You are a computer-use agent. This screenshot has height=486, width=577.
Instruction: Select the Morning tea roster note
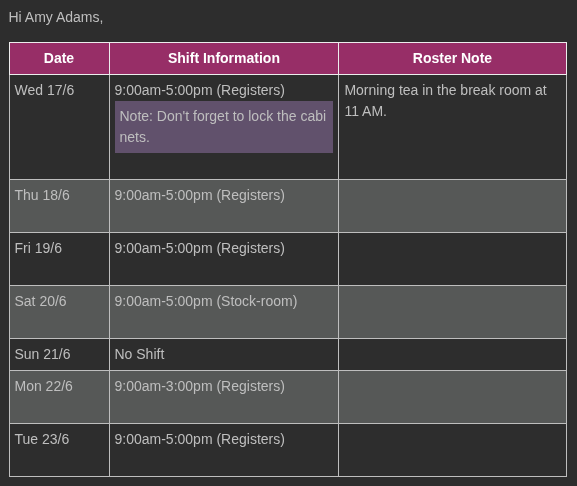[x=445, y=100]
